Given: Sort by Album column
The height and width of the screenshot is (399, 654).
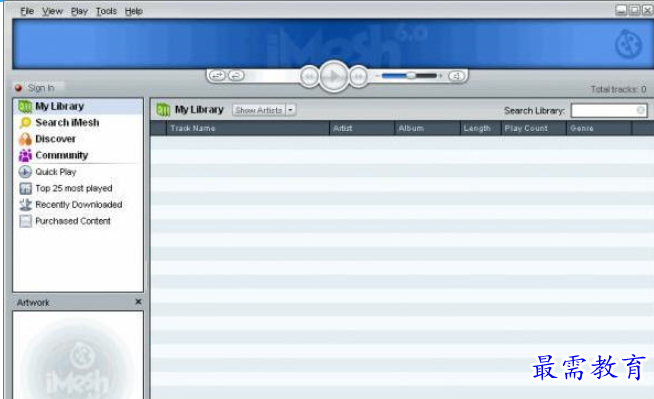Looking at the screenshot, I should tap(428, 128).
